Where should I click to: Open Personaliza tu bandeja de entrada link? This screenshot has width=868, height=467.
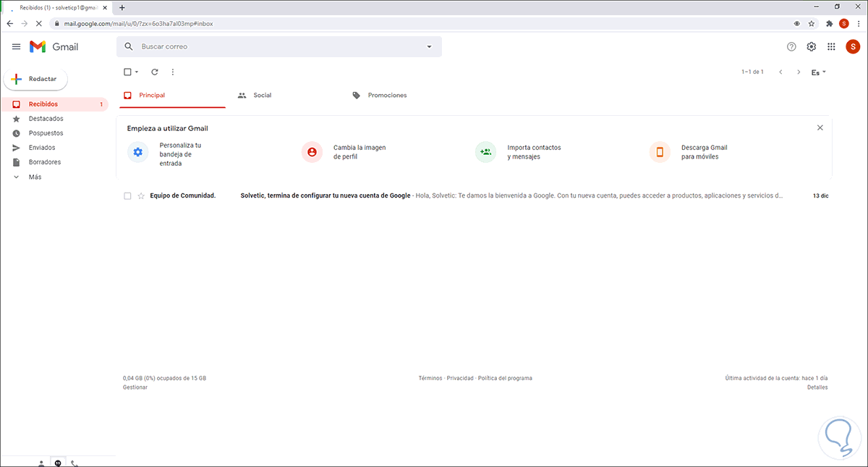180,154
